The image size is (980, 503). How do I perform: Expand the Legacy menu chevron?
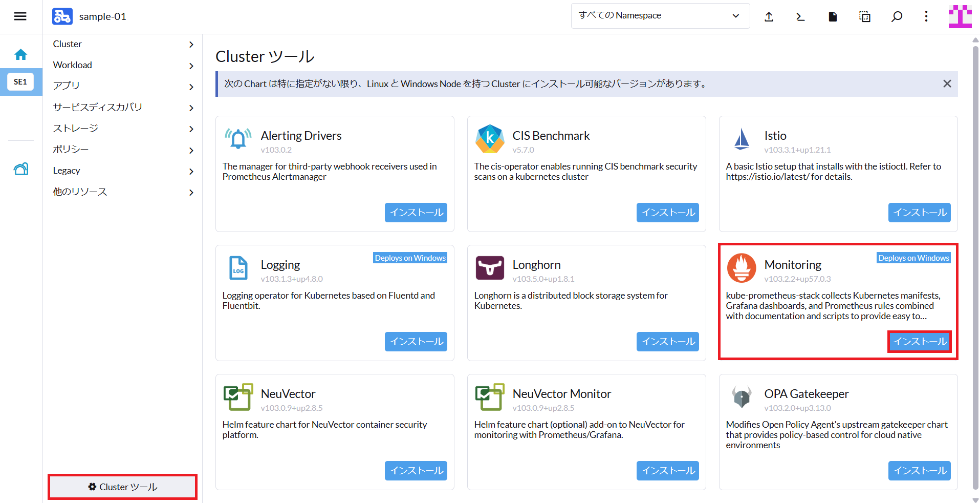(191, 171)
